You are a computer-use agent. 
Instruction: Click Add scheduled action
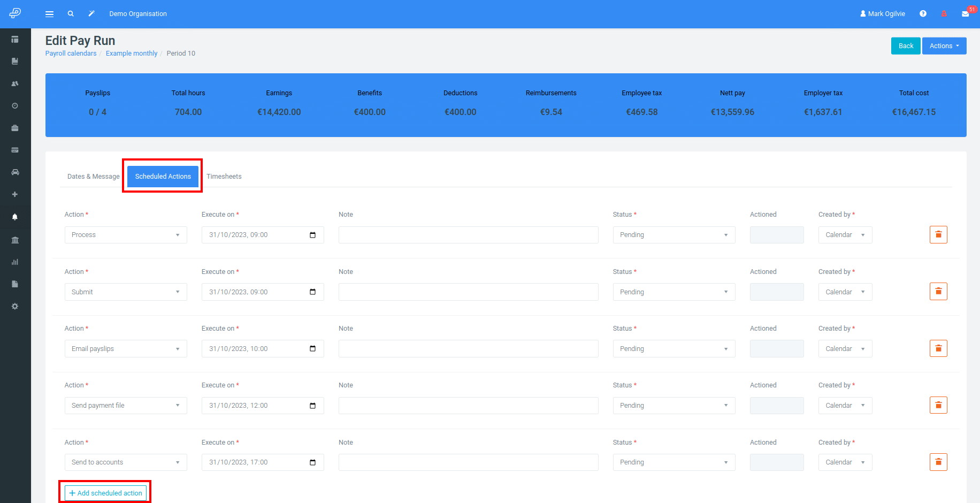point(105,492)
